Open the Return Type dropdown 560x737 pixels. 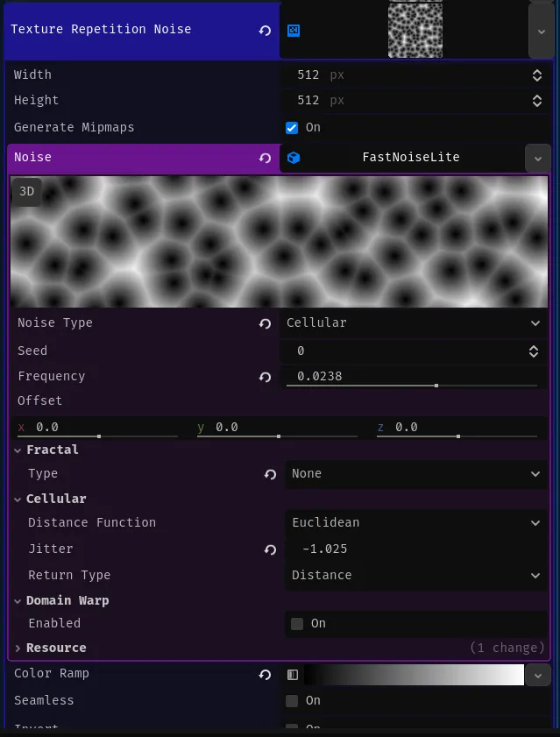[x=412, y=575]
